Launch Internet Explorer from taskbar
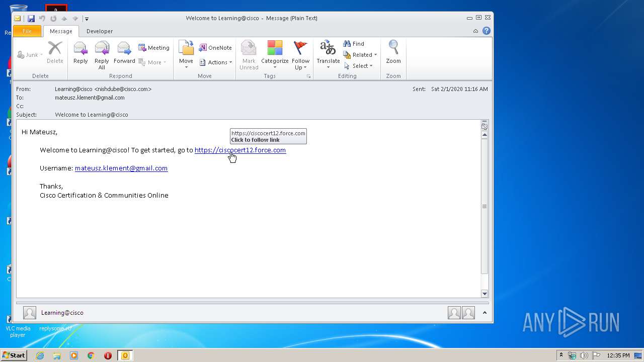Viewport: 644px width, 362px height. (x=40, y=355)
